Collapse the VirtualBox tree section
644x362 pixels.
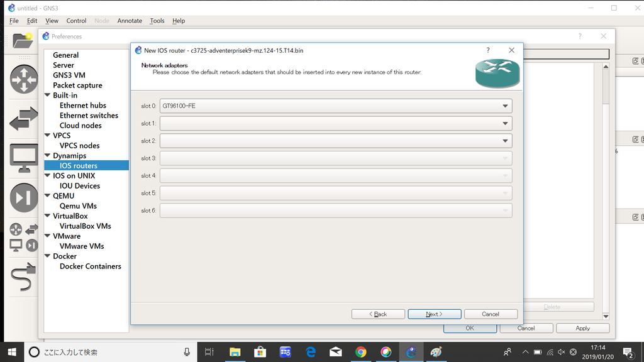pyautogui.click(x=48, y=216)
